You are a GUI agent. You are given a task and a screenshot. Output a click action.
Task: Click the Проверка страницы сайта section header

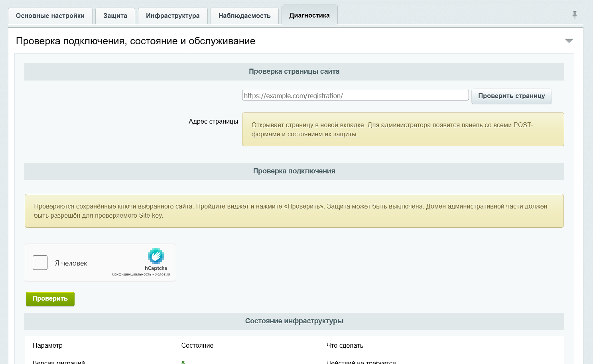(x=294, y=72)
